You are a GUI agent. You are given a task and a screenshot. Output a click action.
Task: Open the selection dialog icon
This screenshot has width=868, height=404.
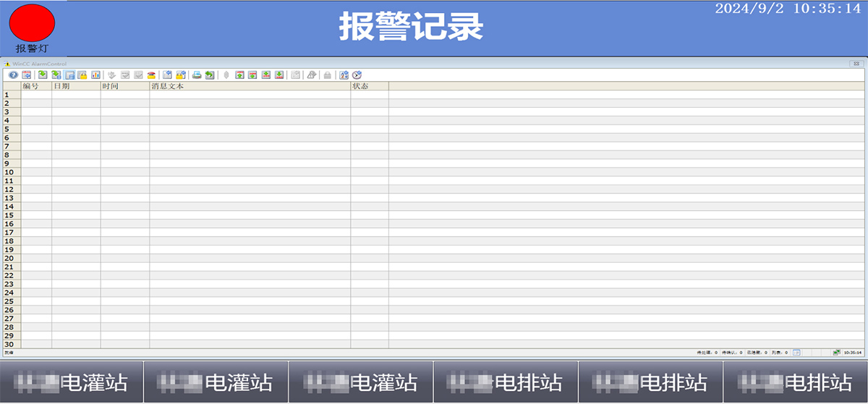point(167,75)
